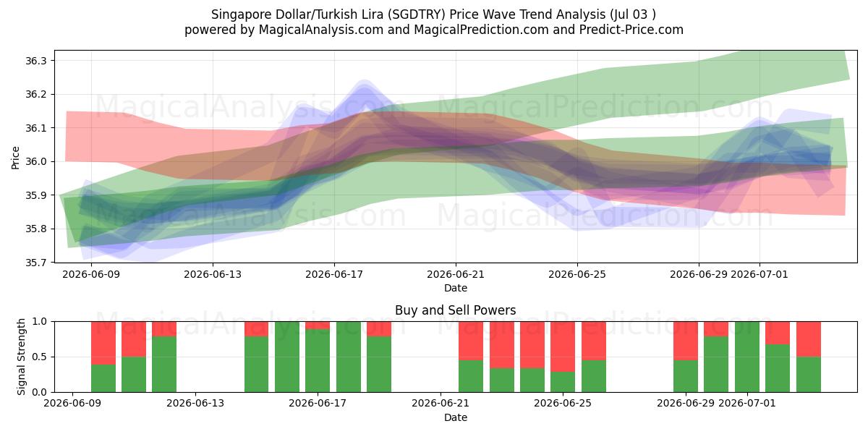Click 2026-06-25 tick on the price chart
The height and width of the screenshot is (434, 868).
click(x=577, y=275)
